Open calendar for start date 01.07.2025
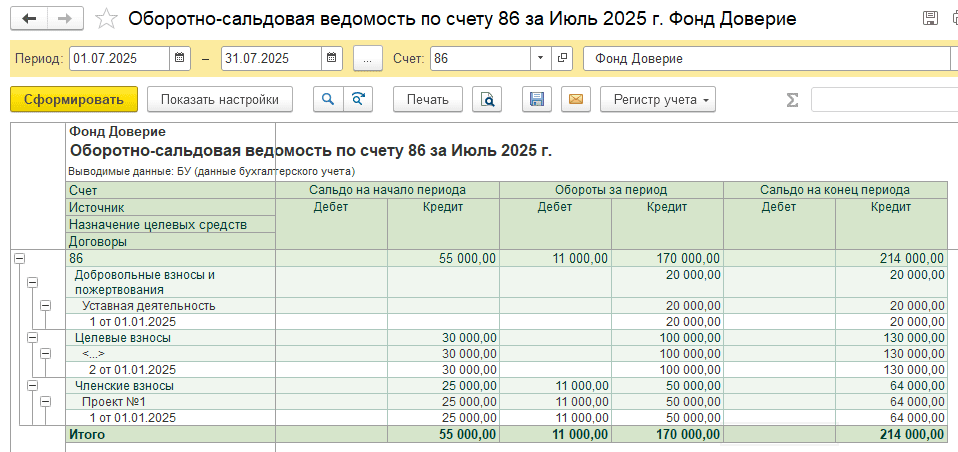This screenshot has height=452, width=958. pyautogui.click(x=180, y=59)
